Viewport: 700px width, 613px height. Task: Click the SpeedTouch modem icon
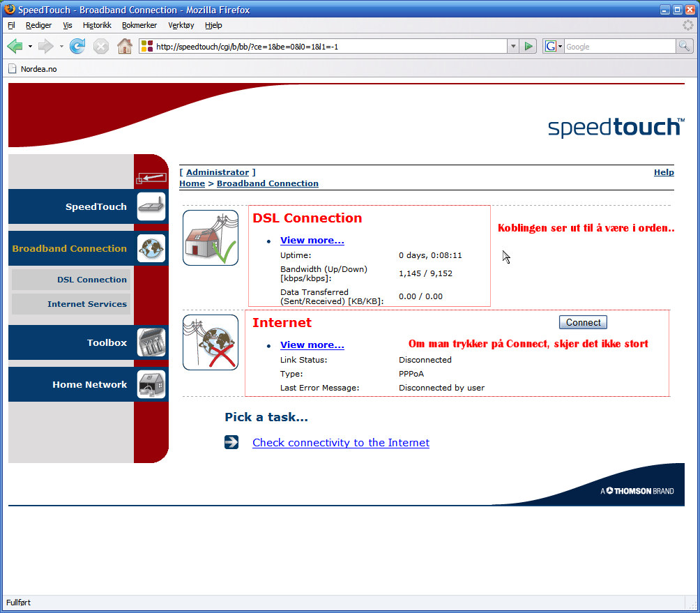pos(151,206)
